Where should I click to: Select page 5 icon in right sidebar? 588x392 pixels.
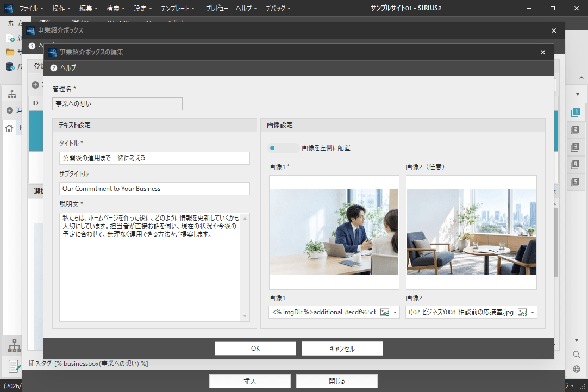575,182
